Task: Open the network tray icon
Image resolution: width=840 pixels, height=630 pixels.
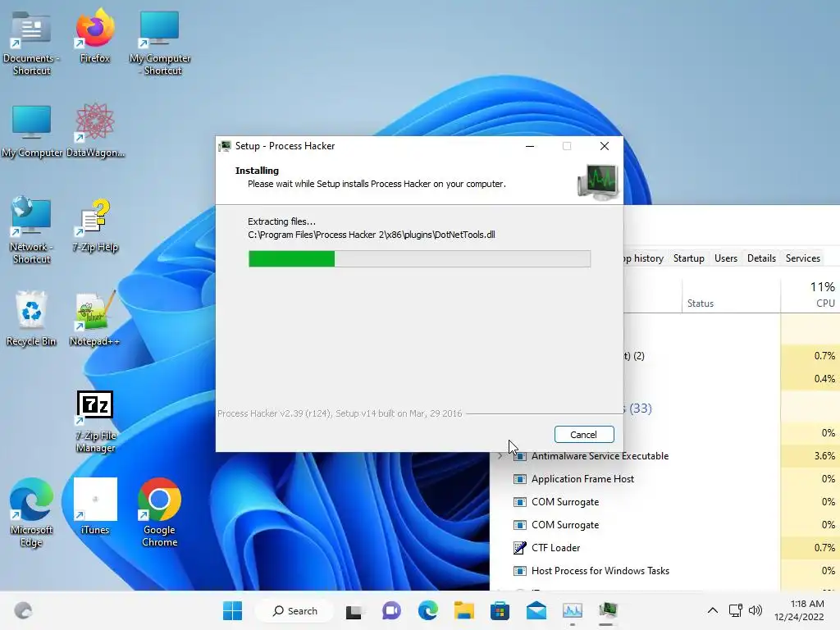Action: [736, 610]
